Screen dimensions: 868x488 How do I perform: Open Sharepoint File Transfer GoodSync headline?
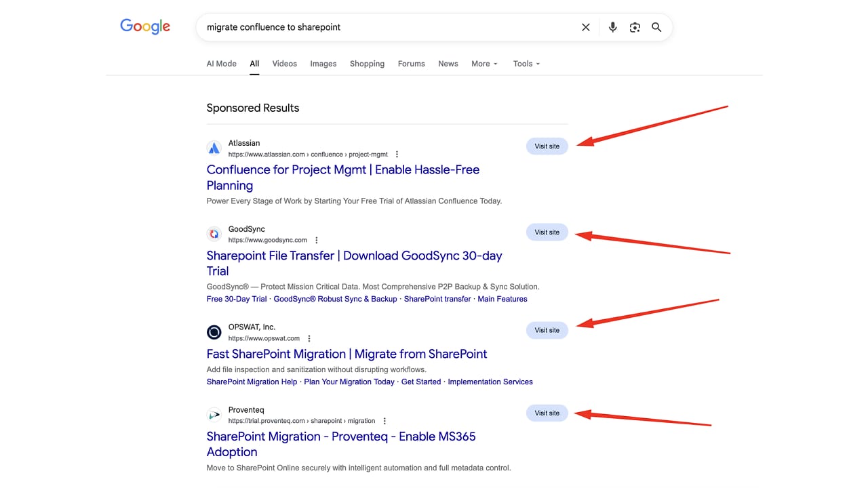pos(355,264)
